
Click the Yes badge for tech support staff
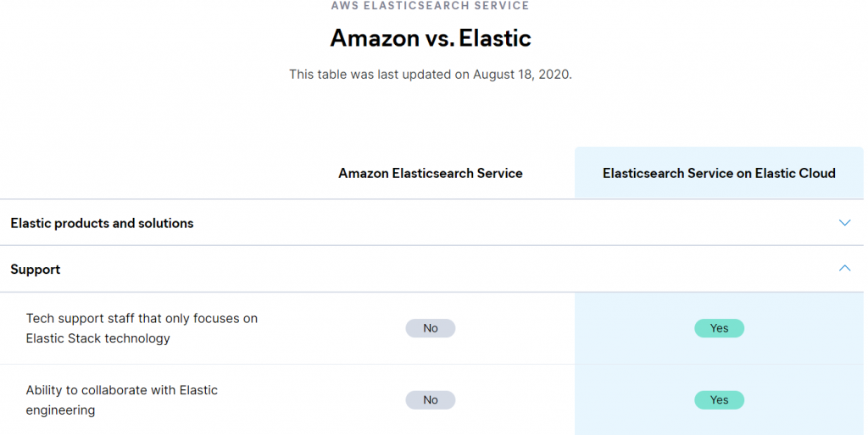click(719, 328)
